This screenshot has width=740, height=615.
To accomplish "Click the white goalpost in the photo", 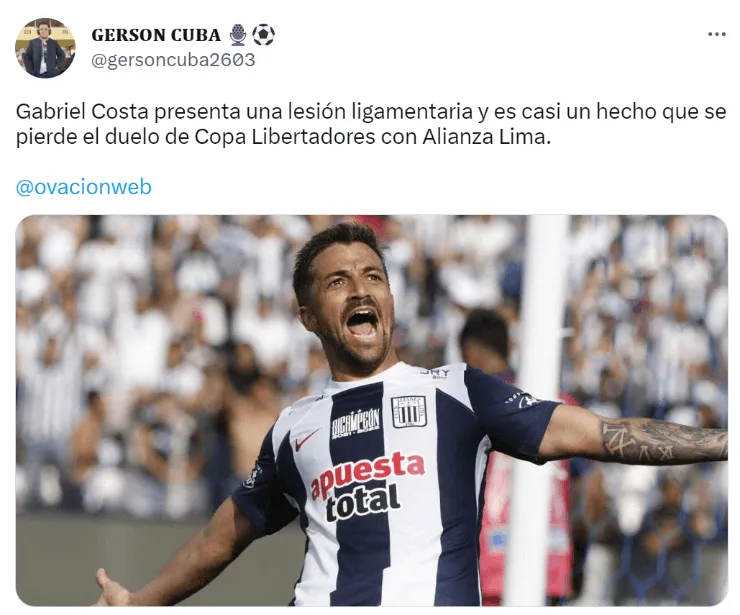I will tap(543, 410).
